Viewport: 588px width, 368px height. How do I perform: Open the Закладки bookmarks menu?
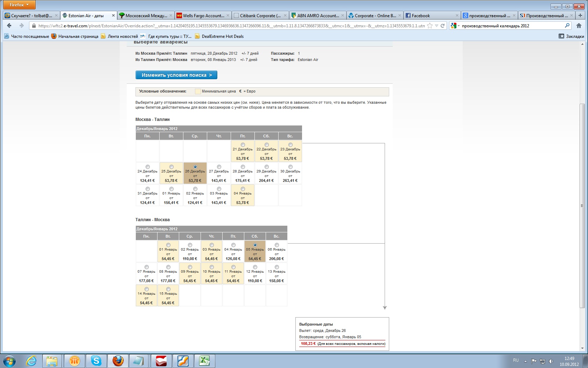click(x=572, y=36)
